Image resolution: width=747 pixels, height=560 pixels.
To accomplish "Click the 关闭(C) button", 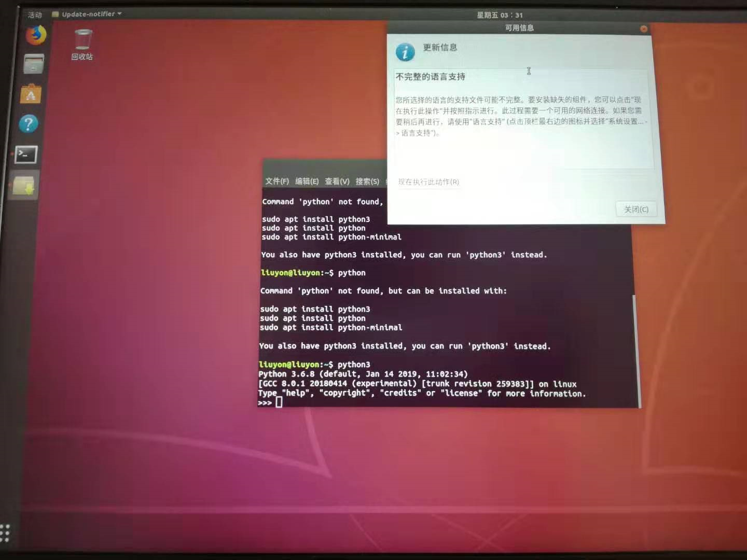I will click(x=636, y=209).
